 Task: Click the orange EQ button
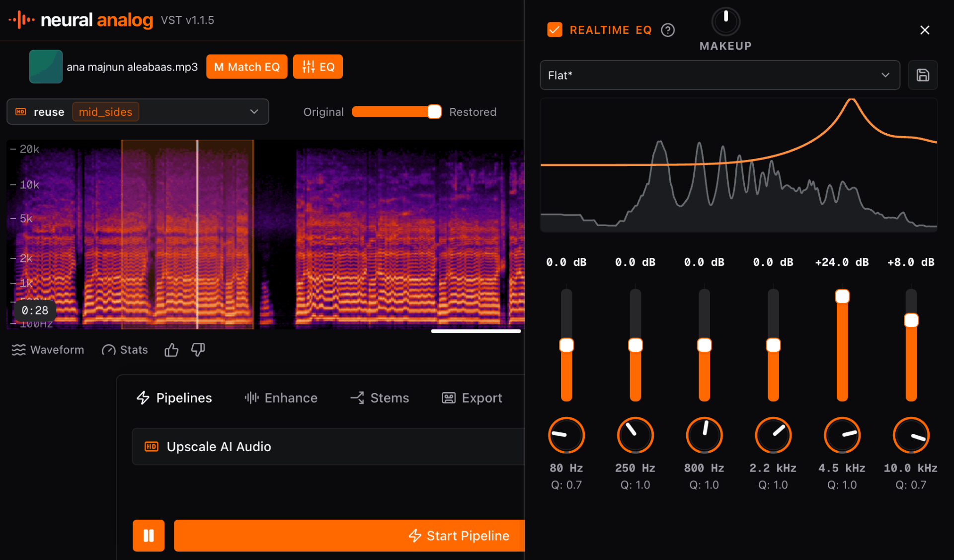point(318,67)
